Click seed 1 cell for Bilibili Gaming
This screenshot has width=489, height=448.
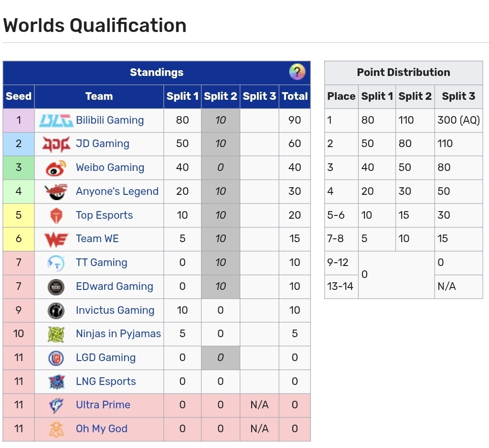[19, 120]
